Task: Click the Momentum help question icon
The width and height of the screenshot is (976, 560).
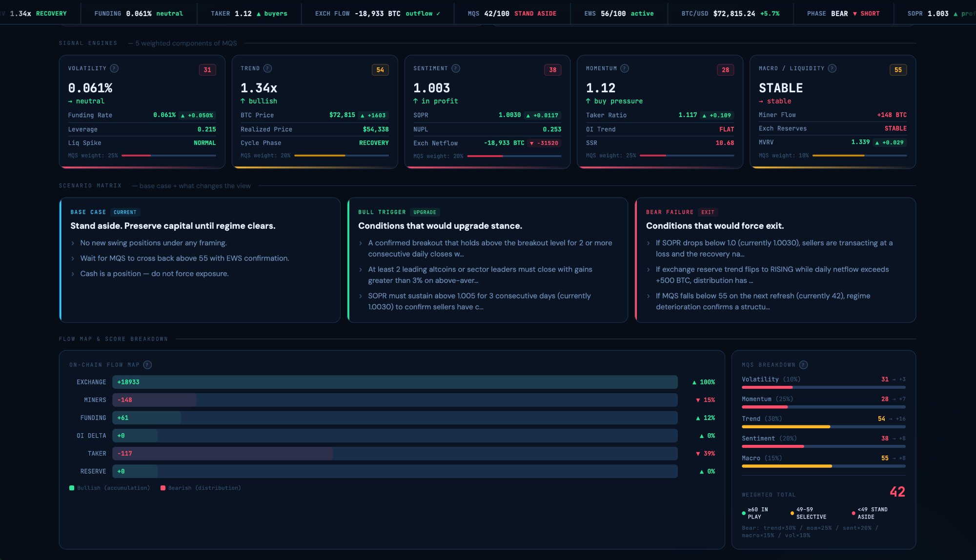Action: click(x=625, y=68)
